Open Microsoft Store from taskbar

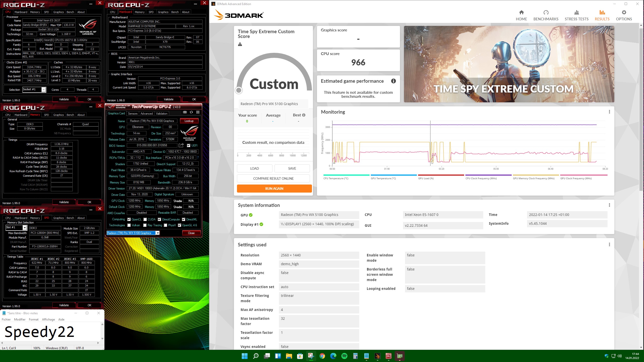click(x=300, y=356)
